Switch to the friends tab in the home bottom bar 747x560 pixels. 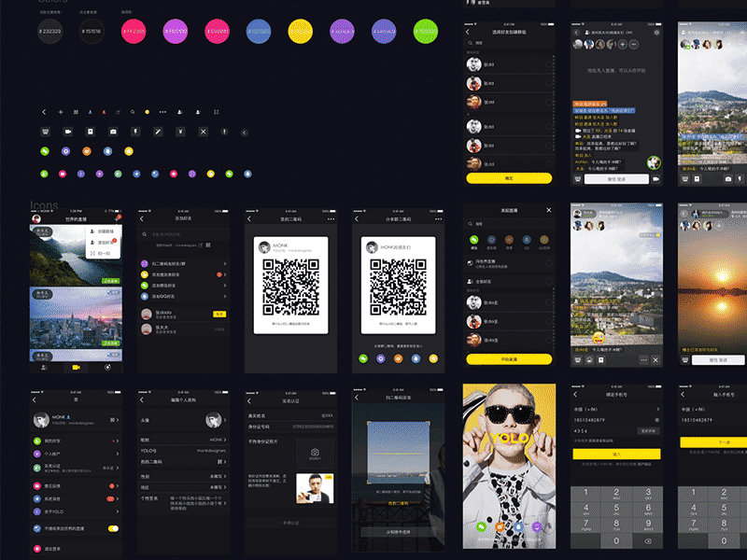[44, 367]
